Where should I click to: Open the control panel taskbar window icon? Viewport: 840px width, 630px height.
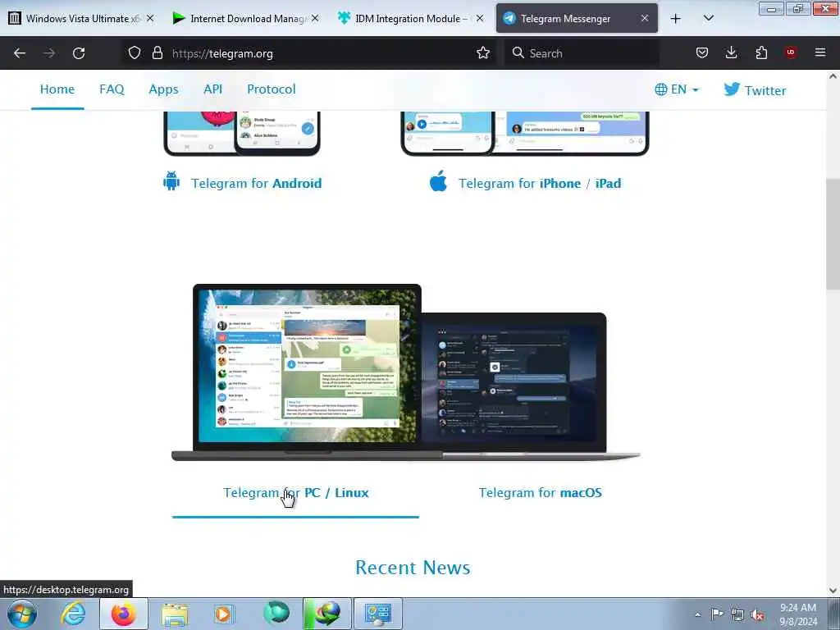[377, 614]
